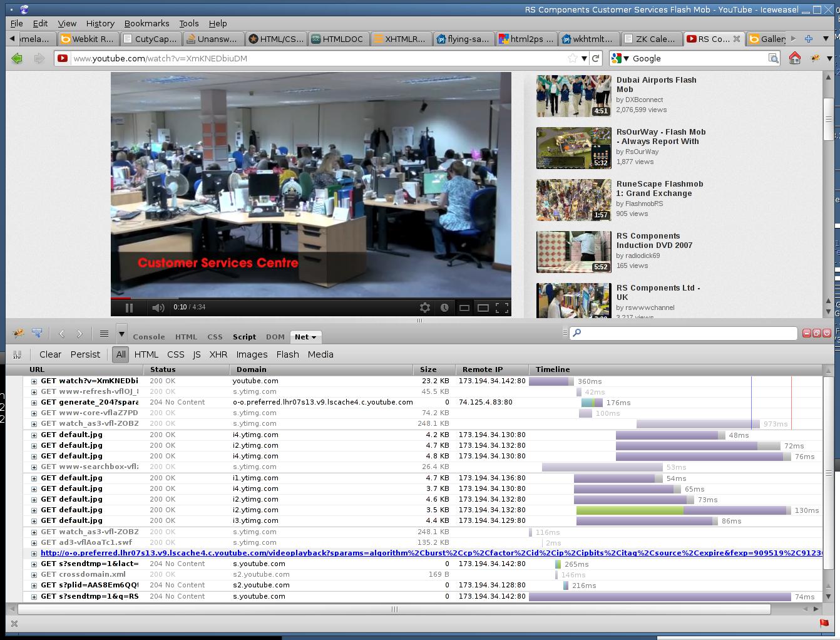The width and height of the screenshot is (840, 640).
Task: Reload the page with refresh icon
Action: coord(596,58)
